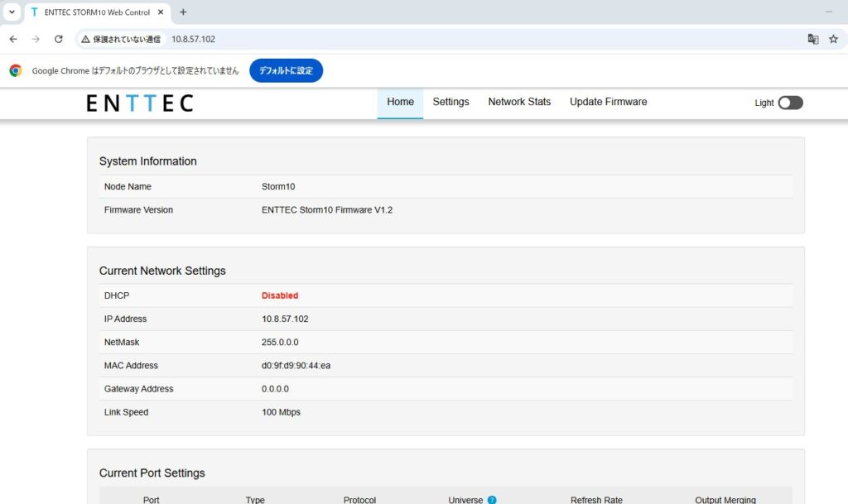
Task: Toggle the Light theme switch
Action: point(790,103)
